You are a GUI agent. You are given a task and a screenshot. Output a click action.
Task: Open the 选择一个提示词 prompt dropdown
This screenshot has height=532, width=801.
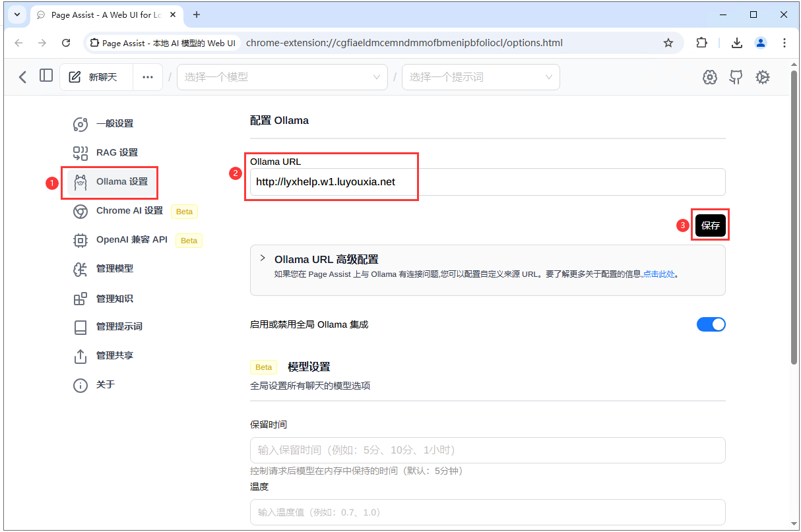[x=481, y=77]
